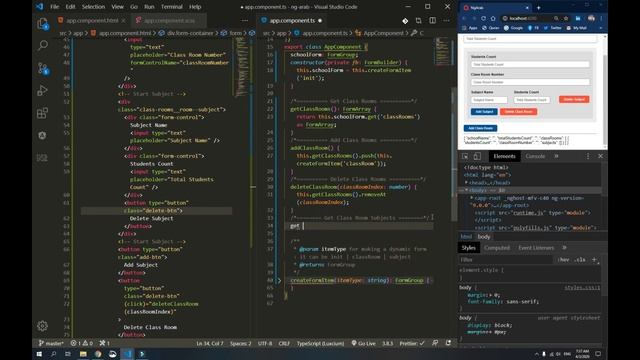Expand the app-root element in DevTools
Viewport: 640px width, 360px height.
[x=472, y=198]
